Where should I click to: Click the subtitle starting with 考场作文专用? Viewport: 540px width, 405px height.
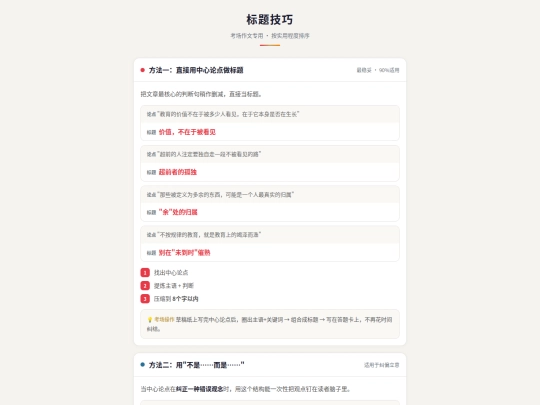(x=270, y=36)
